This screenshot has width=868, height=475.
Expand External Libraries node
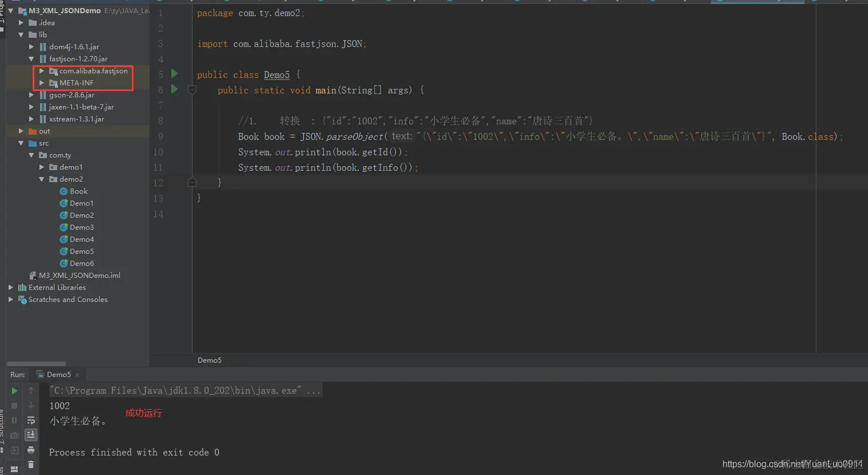[11, 288]
